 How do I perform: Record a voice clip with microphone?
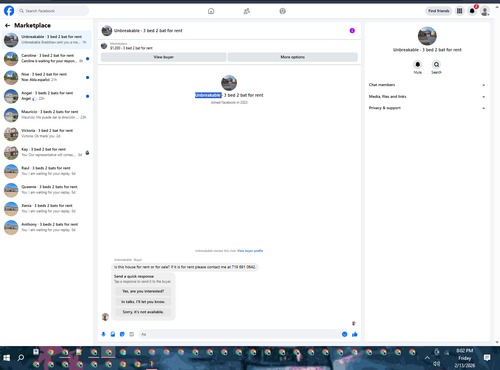pyautogui.click(x=103, y=334)
